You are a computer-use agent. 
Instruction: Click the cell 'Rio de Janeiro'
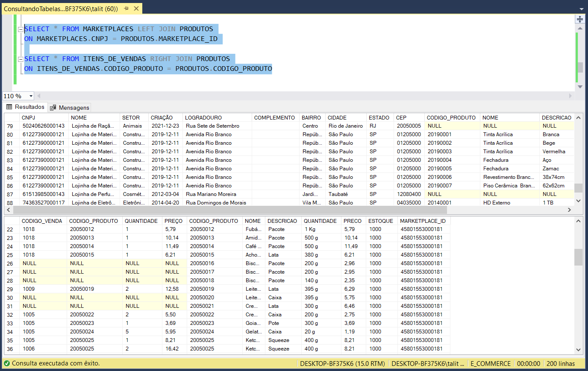[x=346, y=126]
